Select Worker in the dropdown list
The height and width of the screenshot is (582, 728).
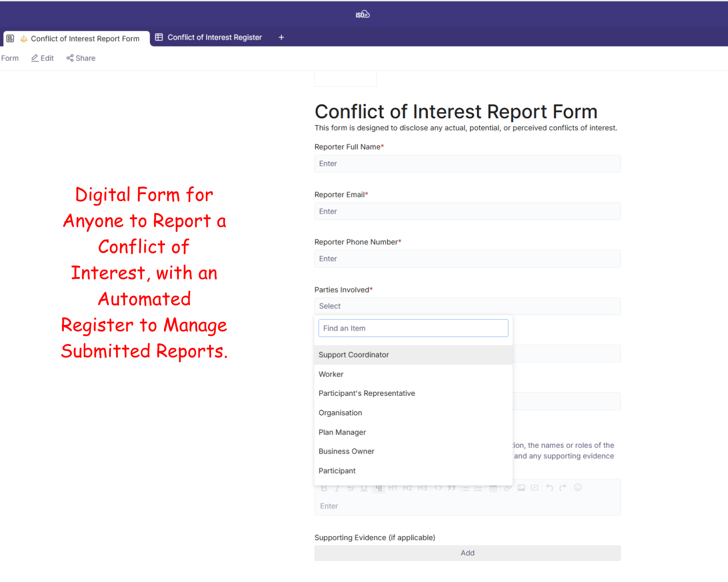tap(331, 374)
